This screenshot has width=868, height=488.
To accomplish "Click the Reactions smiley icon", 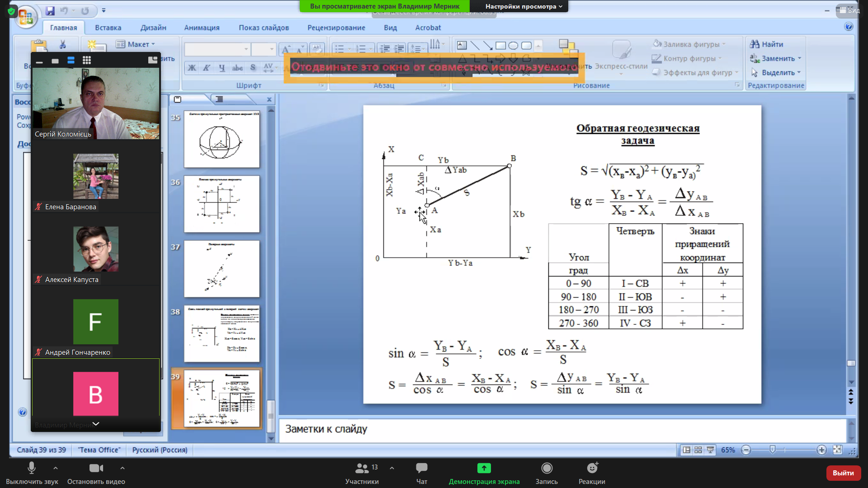I will [x=592, y=468].
